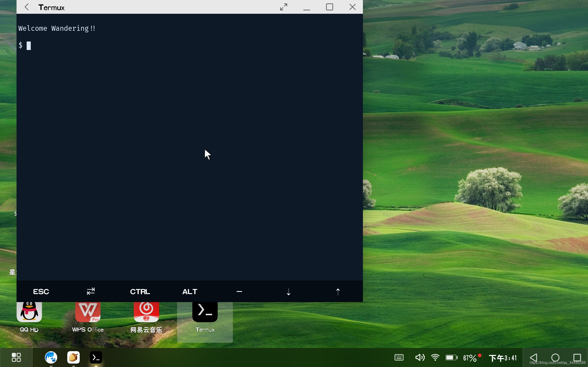588x367 pixels.
Task: Switch to the browser globe taskbar icon
Action: click(x=51, y=357)
